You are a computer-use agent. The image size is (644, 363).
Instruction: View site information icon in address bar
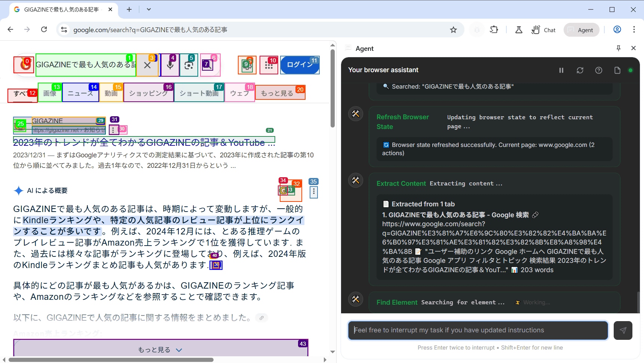coord(64,30)
